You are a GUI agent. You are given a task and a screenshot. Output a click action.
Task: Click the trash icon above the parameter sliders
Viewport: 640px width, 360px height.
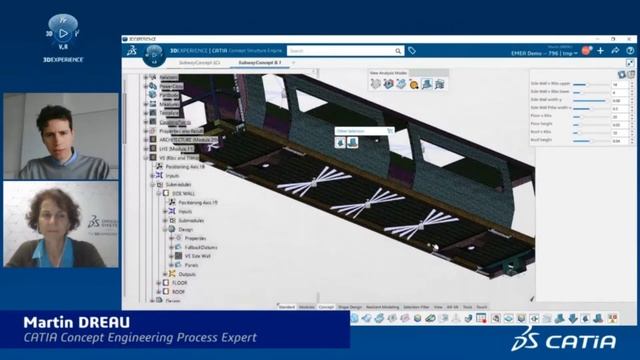(x=631, y=74)
